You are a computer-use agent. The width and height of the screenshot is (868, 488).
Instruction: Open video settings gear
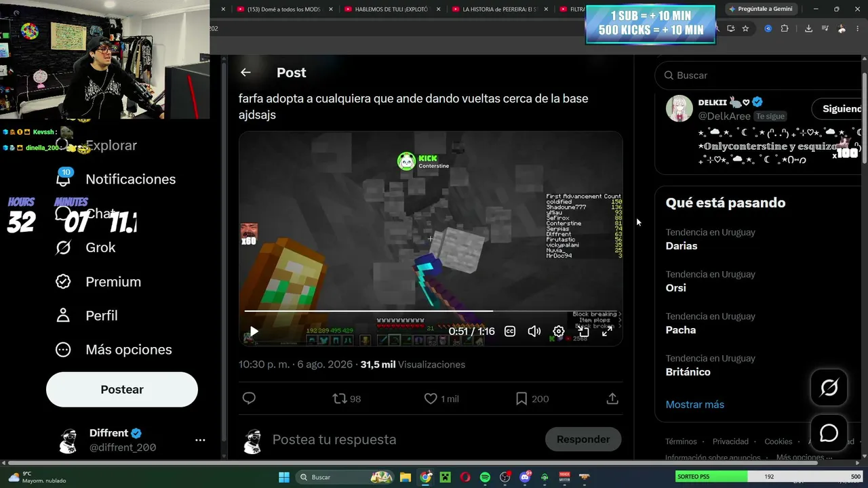[x=559, y=331]
